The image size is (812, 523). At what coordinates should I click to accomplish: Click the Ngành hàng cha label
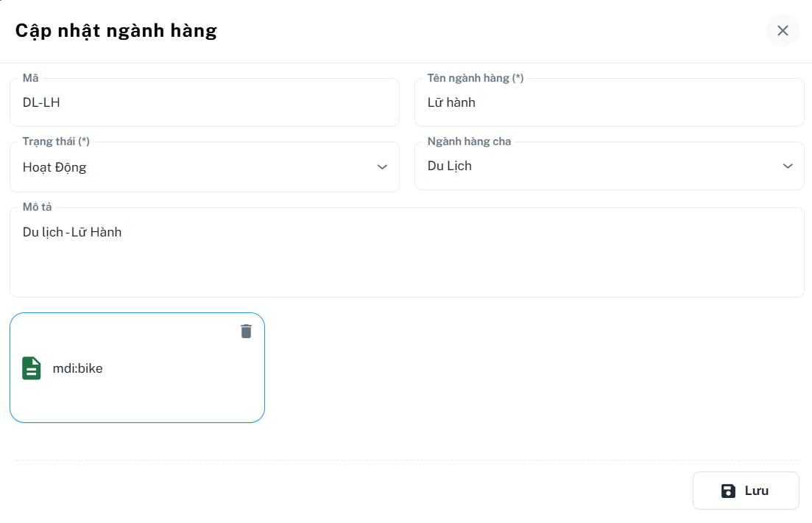(x=469, y=141)
